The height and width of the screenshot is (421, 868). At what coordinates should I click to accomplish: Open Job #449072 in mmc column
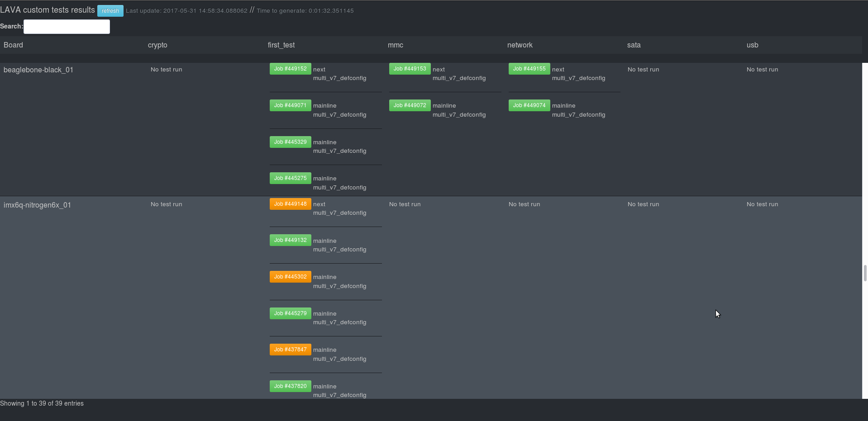[410, 105]
